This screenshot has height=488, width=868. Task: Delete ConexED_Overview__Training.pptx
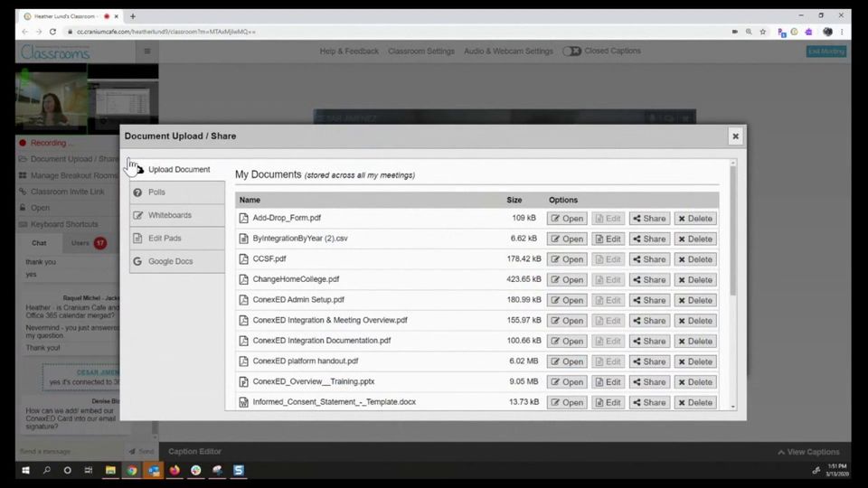point(695,382)
